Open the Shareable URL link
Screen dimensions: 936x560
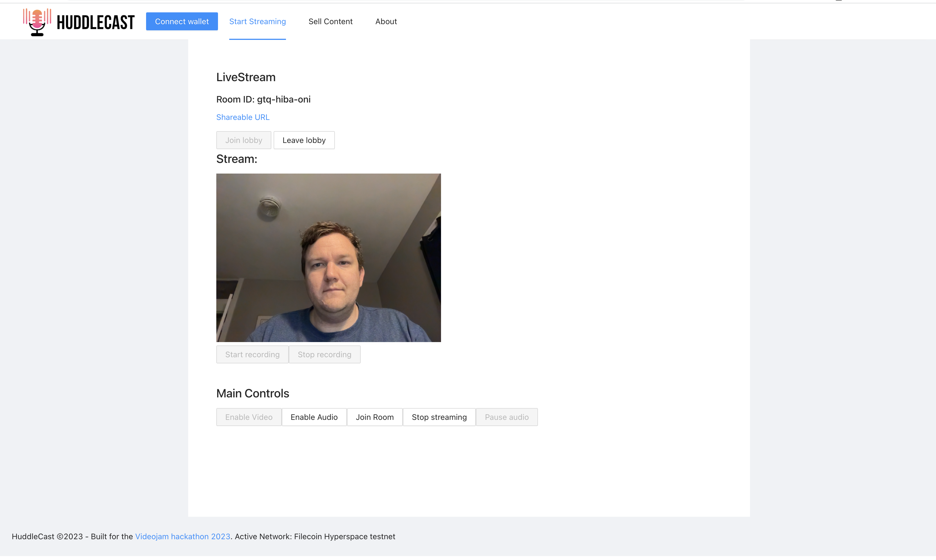[x=243, y=117]
